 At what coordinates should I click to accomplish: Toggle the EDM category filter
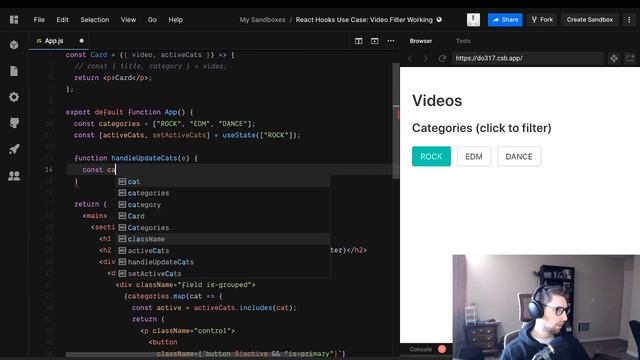pos(474,156)
